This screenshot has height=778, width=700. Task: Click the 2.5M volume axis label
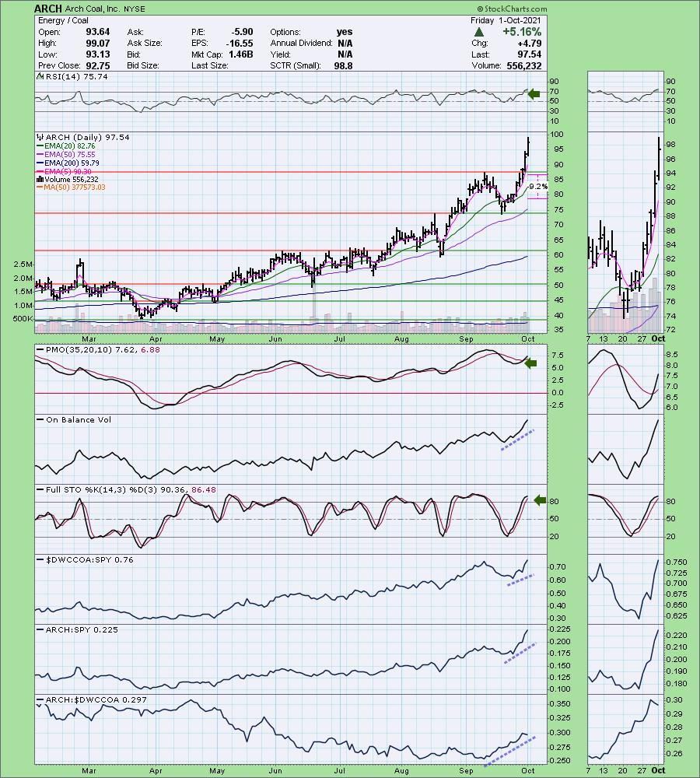pyautogui.click(x=23, y=264)
